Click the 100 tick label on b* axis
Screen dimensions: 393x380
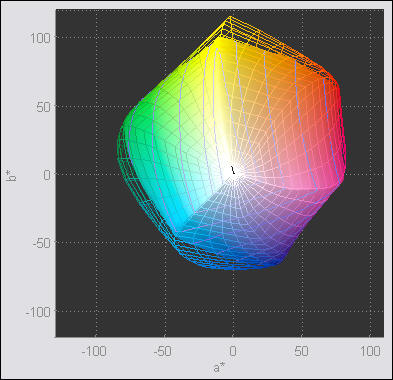(x=40, y=38)
